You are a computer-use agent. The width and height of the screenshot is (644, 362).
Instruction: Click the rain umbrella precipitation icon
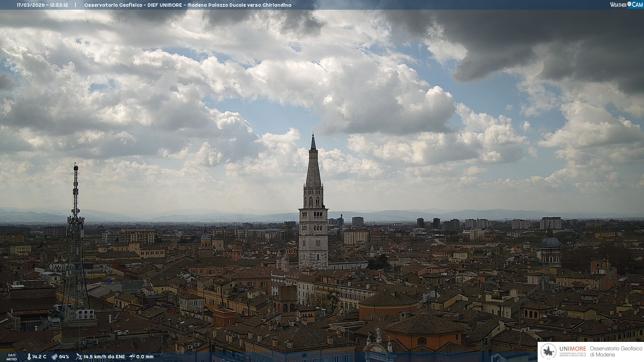(x=132, y=357)
